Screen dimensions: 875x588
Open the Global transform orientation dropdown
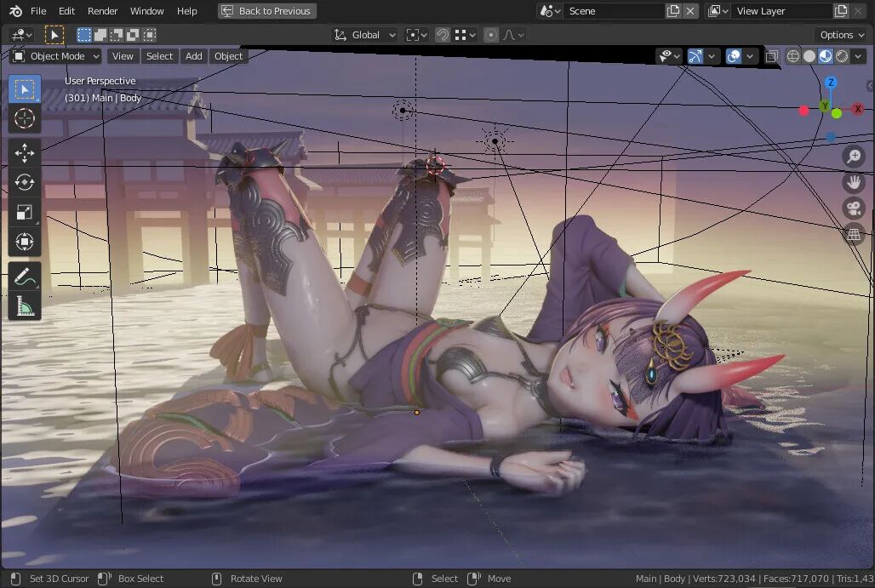(365, 35)
